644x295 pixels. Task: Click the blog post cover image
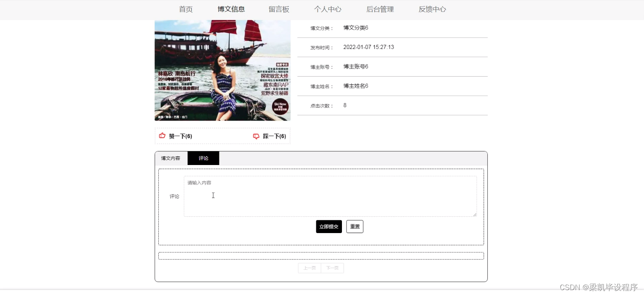point(223,70)
